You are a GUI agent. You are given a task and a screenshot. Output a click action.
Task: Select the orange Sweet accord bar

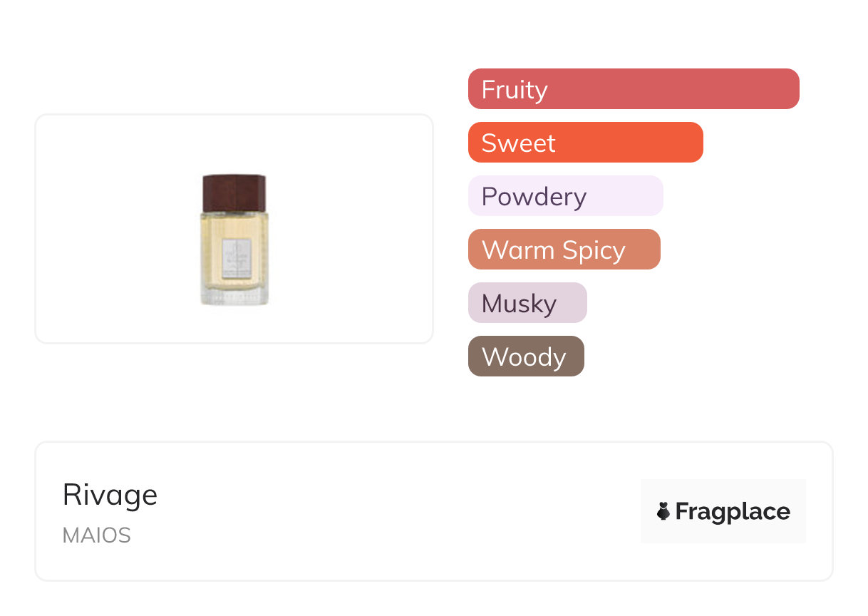pyautogui.click(x=585, y=143)
